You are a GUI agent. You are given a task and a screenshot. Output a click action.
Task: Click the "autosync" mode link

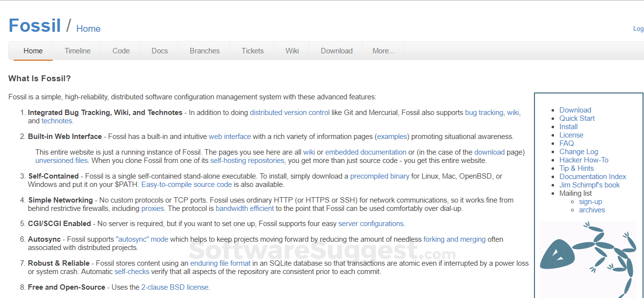(142, 239)
